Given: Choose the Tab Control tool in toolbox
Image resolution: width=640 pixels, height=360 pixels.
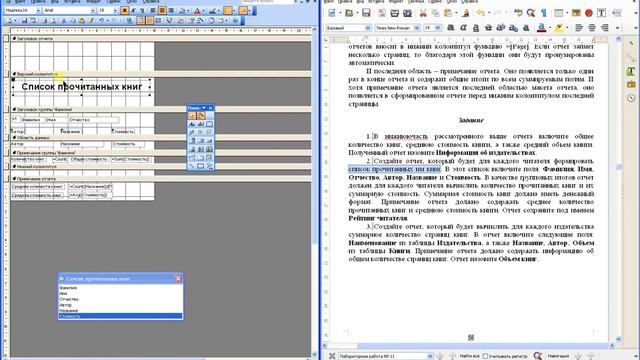Looking at the screenshot, I should point(200,158).
